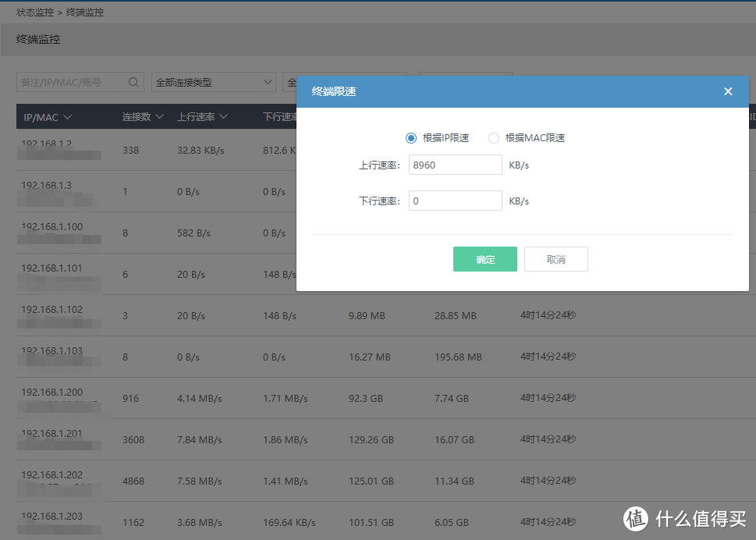Viewport: 756px width, 540px height.
Task: Click the 下行速率 input field
Action: click(455, 201)
